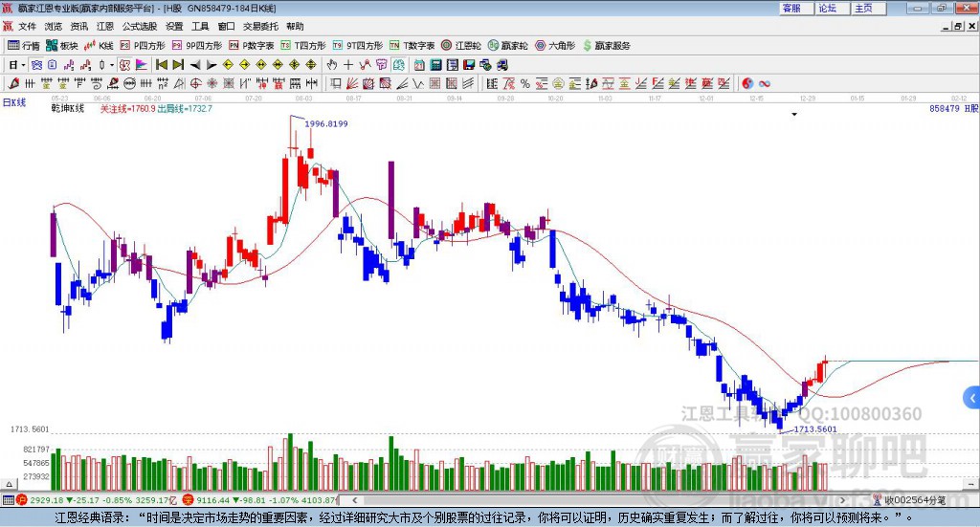980x527 pixels.
Task: Click the blue infinity symbol icon
Action: point(764,83)
